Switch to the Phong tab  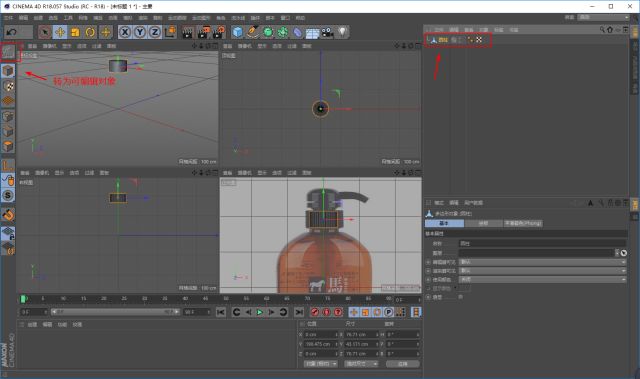tap(523, 223)
